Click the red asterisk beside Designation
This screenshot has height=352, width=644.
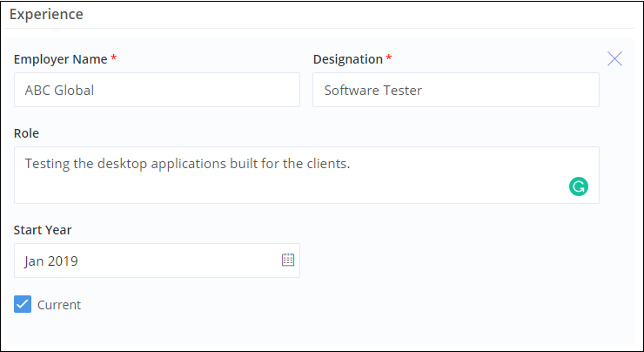click(x=389, y=59)
